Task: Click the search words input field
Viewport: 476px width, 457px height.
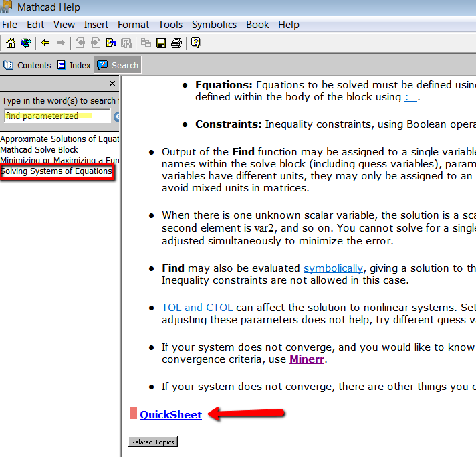Action: pyautogui.click(x=57, y=116)
